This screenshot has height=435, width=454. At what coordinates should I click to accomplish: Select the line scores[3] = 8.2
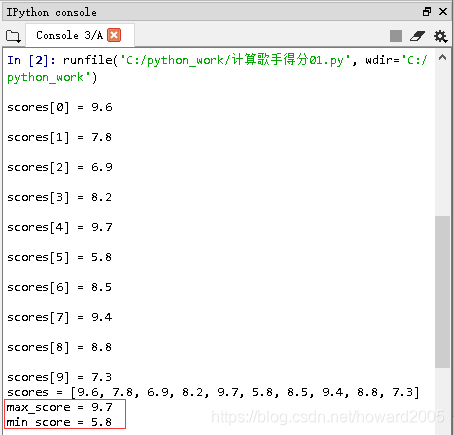coord(60,198)
